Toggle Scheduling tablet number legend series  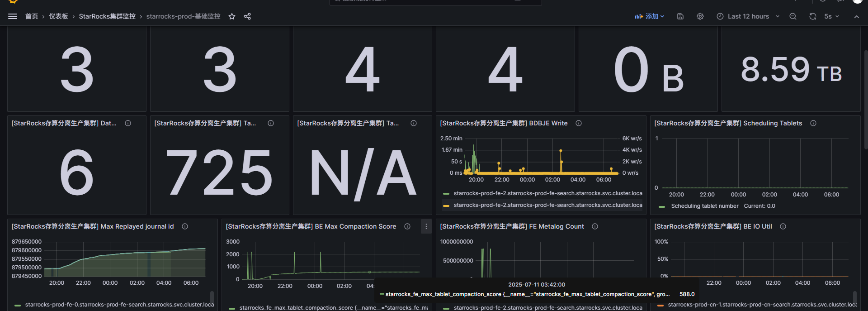pyautogui.click(x=704, y=206)
